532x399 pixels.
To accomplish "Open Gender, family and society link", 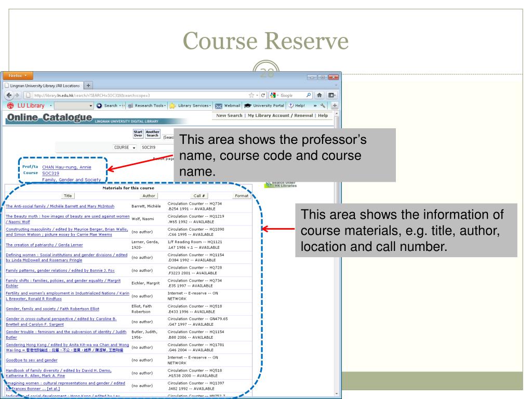I will tap(52, 309).
